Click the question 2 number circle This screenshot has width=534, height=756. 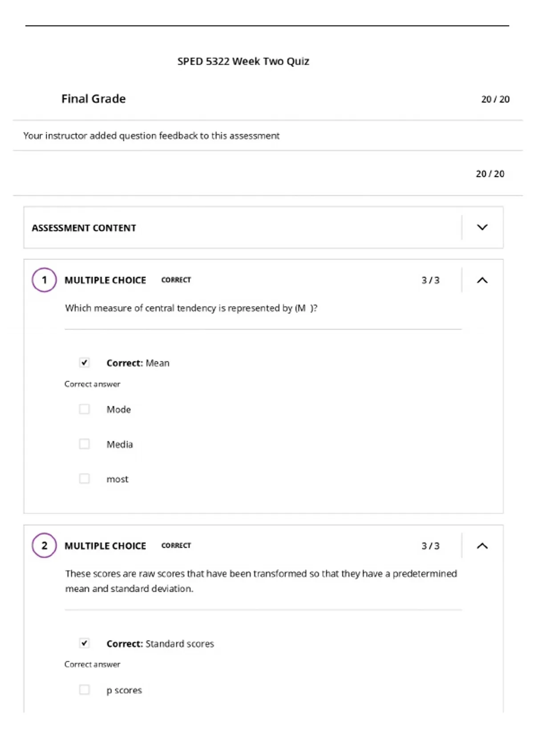(x=44, y=545)
